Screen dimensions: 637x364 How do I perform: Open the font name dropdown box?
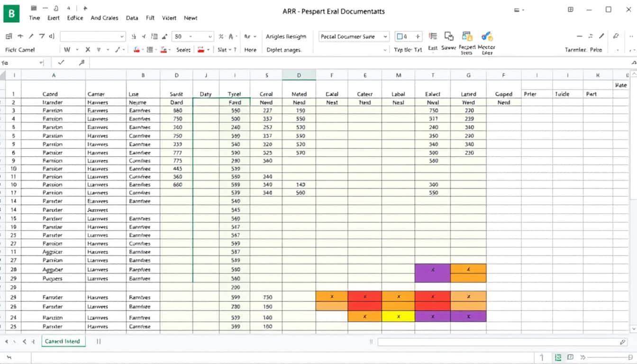tap(92, 36)
